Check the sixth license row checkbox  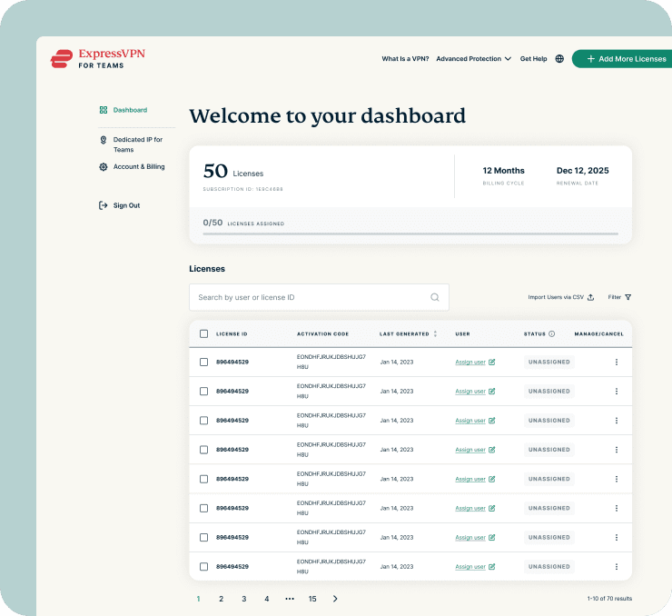coord(204,509)
